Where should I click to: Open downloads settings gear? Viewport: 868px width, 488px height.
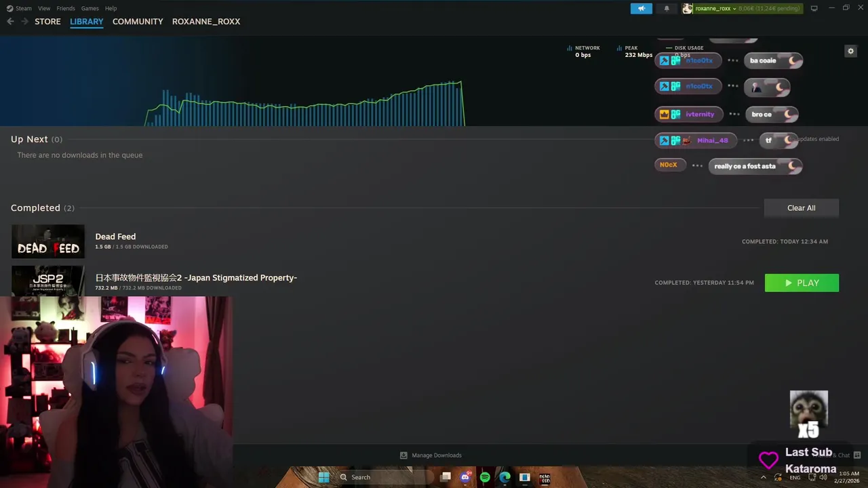[850, 51]
